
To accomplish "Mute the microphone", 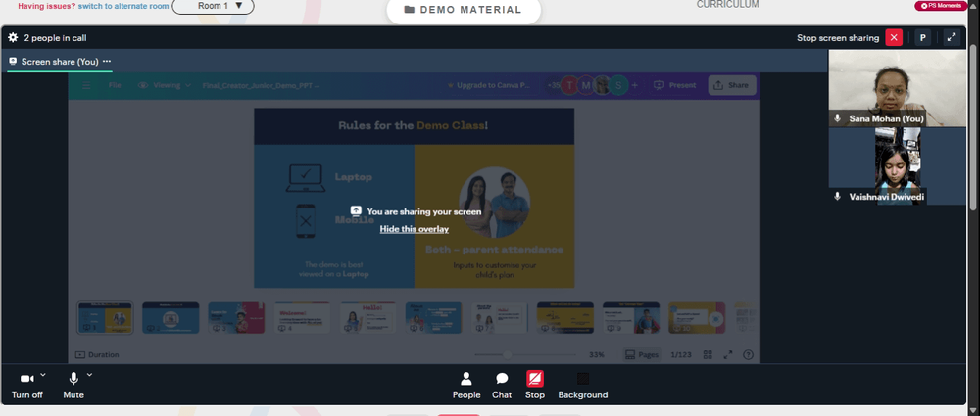I will (x=73, y=386).
